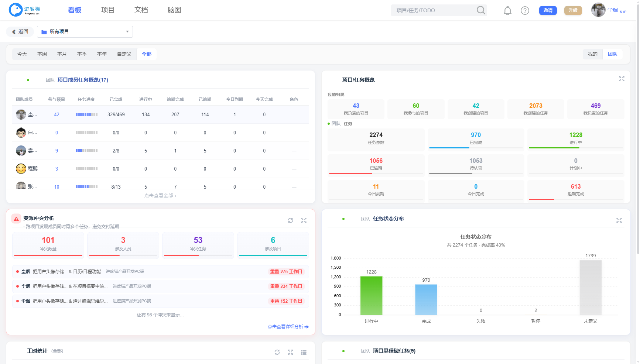Screen dimensions: 640x364
Task: Click the green dot beside 项目里程碑任务
Action: (343, 351)
